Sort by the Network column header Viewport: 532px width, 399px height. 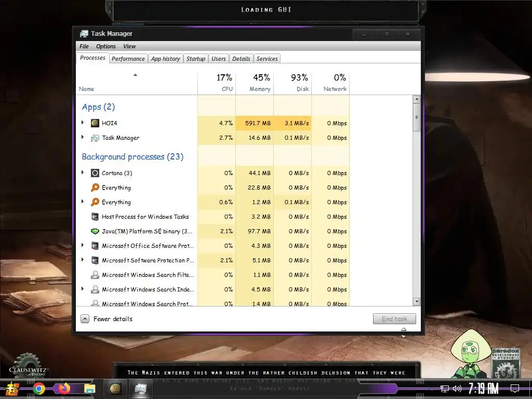(x=331, y=83)
